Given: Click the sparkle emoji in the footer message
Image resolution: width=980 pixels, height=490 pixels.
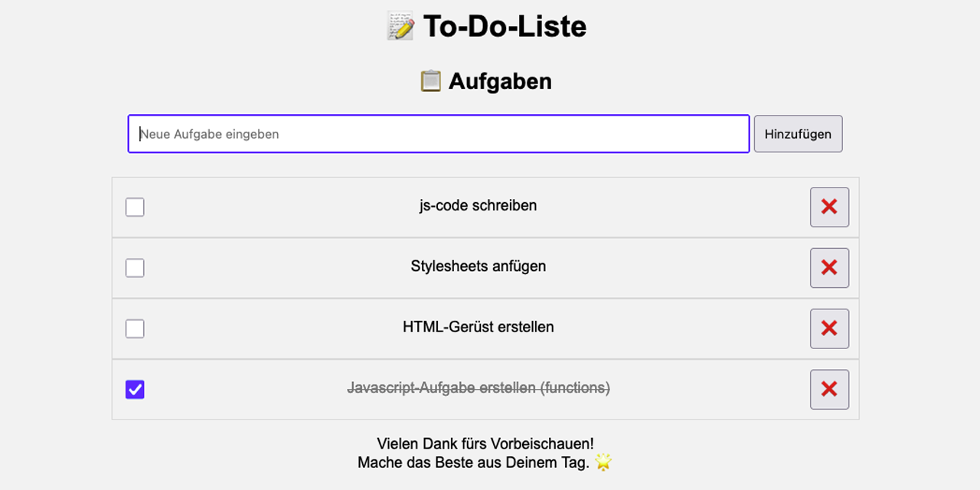Looking at the screenshot, I should (x=604, y=462).
